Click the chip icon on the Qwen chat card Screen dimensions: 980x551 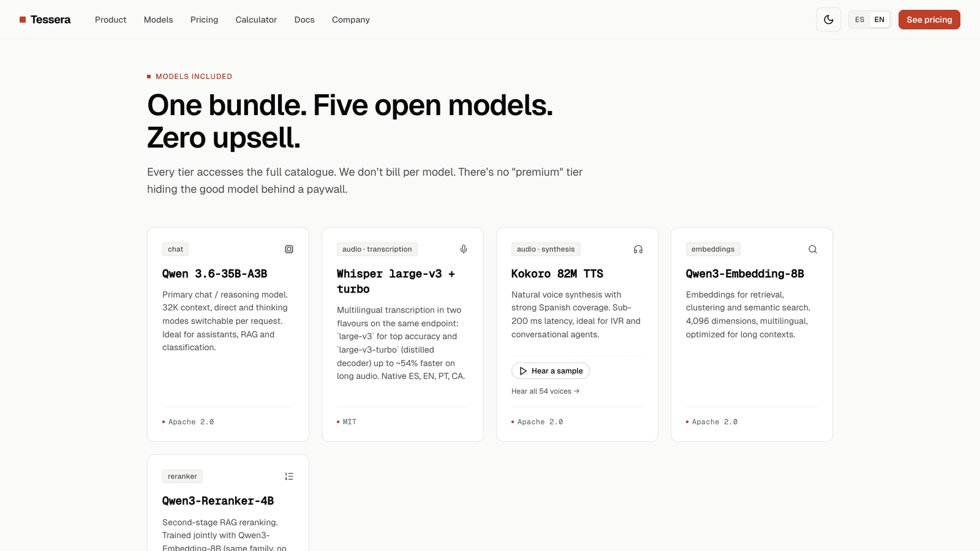click(289, 249)
